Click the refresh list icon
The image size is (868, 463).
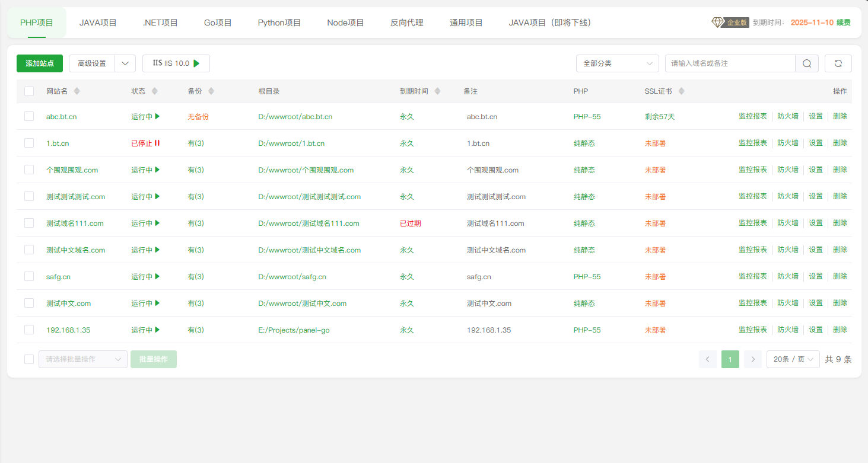[838, 63]
